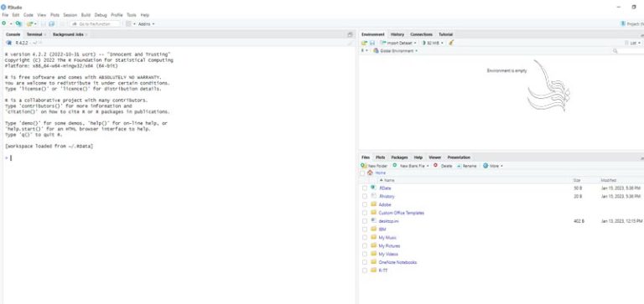Click the R logo icon in console header
Image resolution: width=644 pixels, height=304 pixels.
[9, 43]
